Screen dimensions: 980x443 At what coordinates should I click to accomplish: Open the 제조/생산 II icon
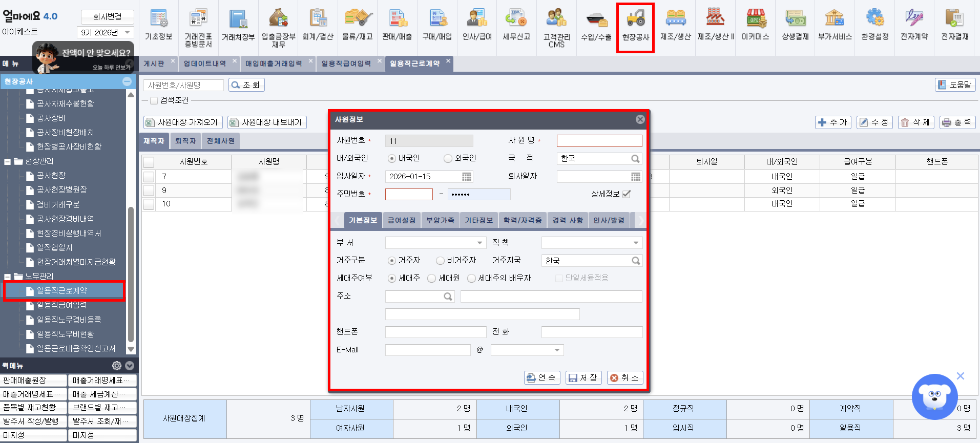[x=716, y=25]
